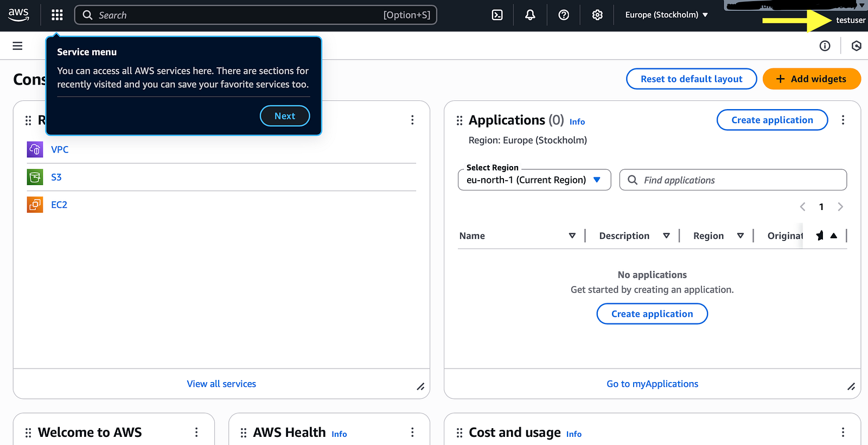Open the VPC link
Image resolution: width=868 pixels, height=445 pixels.
(x=60, y=149)
